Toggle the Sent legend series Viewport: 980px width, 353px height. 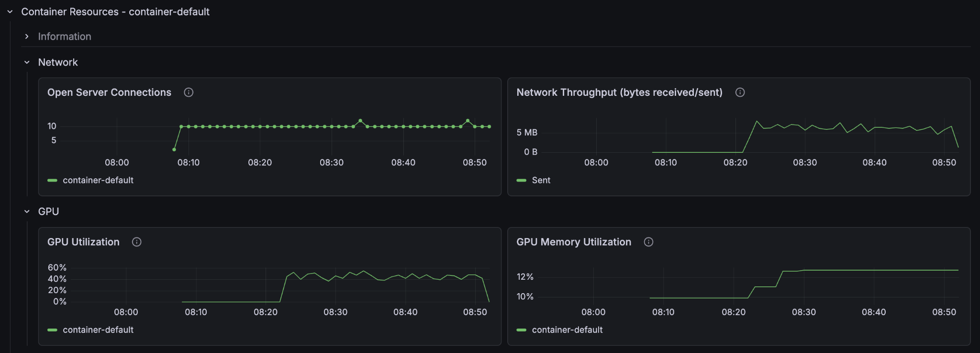(541, 180)
